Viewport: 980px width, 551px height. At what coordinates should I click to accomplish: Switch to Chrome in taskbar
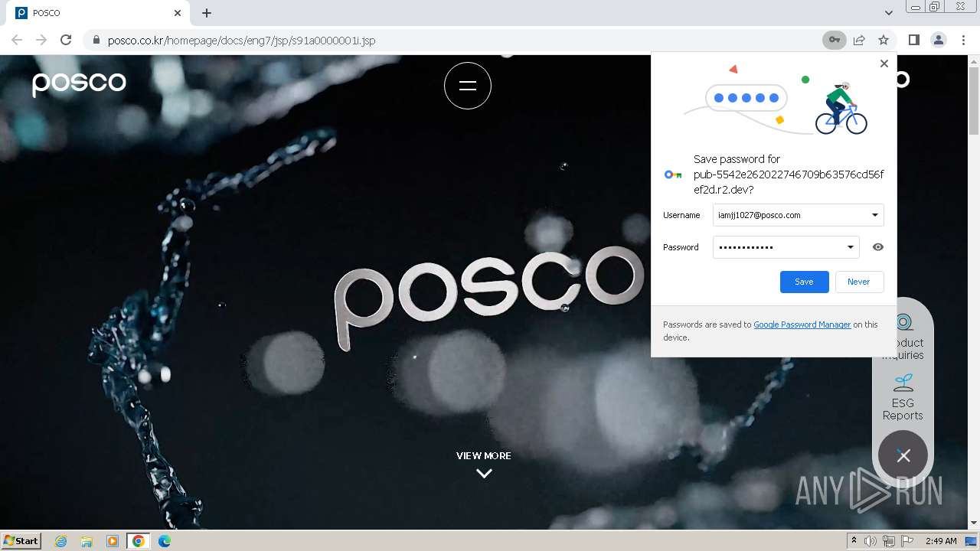coord(139,541)
